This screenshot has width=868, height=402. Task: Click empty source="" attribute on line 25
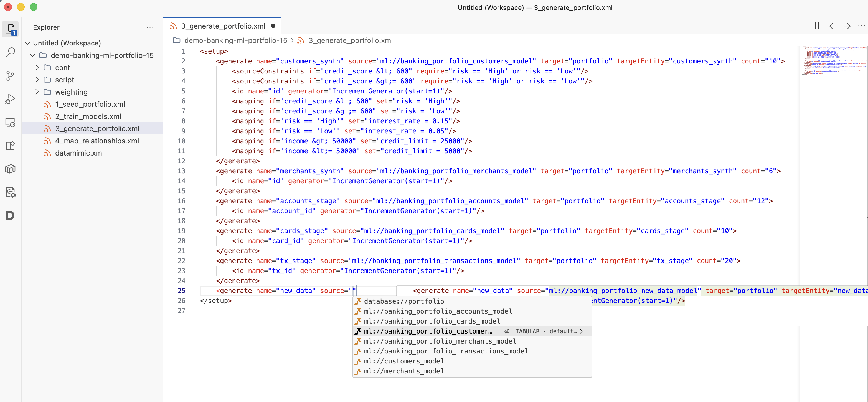click(x=337, y=291)
